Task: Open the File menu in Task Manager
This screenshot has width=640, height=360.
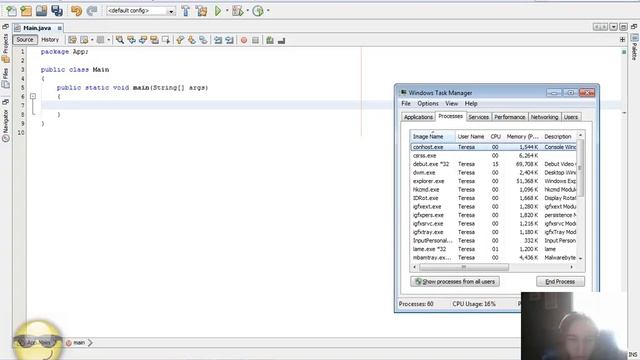Action: pyautogui.click(x=406, y=104)
